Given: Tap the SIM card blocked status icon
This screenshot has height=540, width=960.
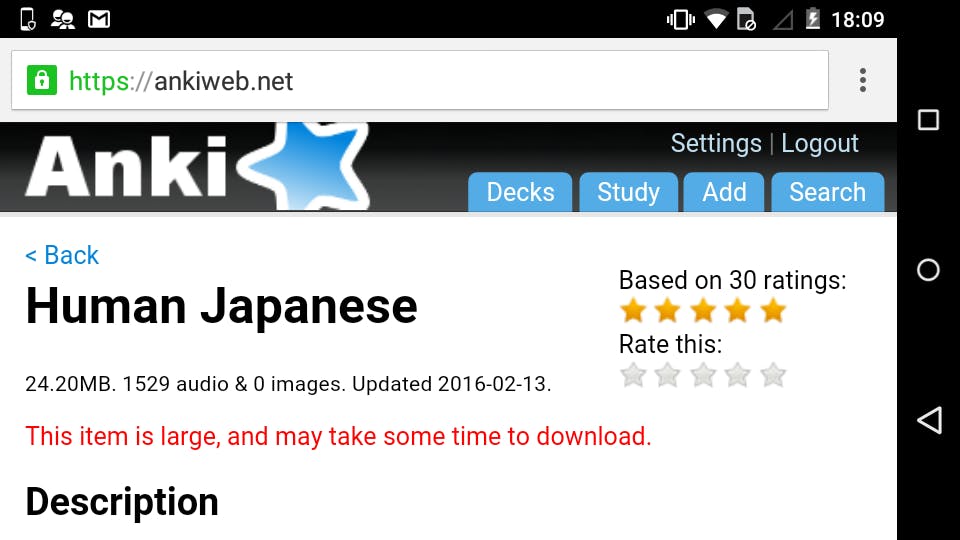Looking at the screenshot, I should click(746, 20).
